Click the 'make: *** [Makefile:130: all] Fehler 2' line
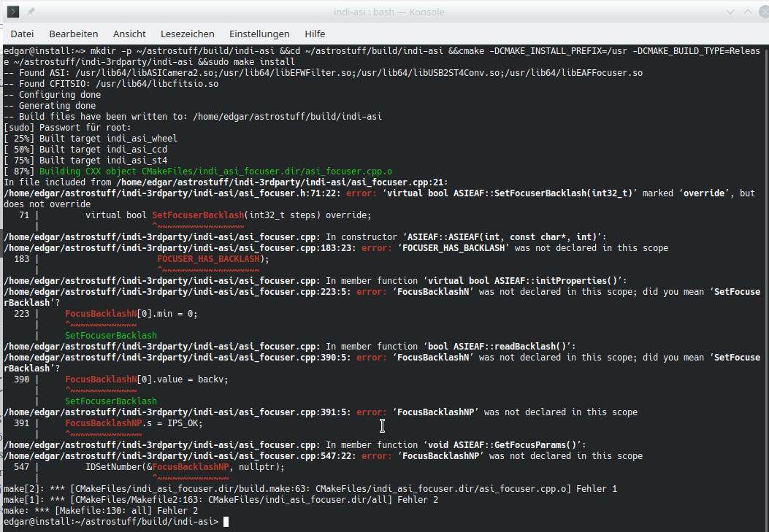769x532 pixels. click(101, 511)
